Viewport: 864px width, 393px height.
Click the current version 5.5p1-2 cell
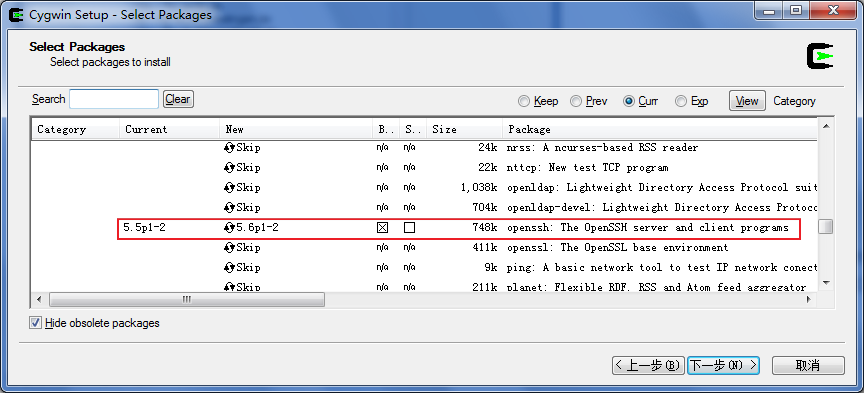144,228
